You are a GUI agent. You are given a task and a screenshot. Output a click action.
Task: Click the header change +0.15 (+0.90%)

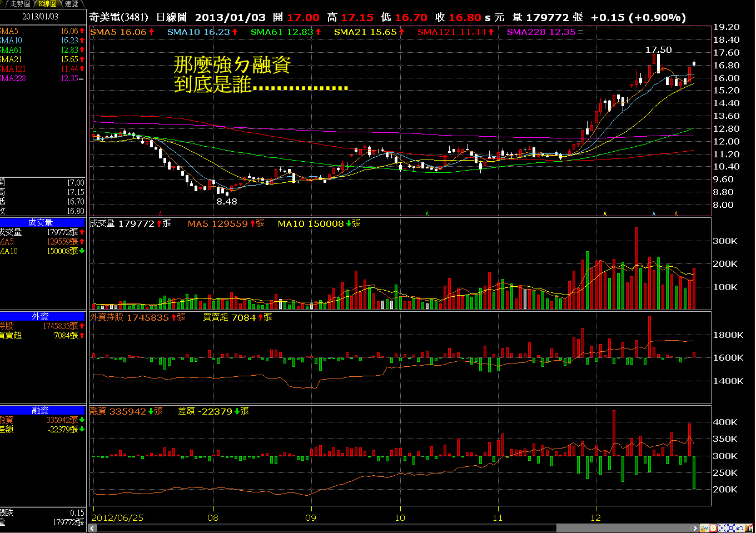(638, 17)
